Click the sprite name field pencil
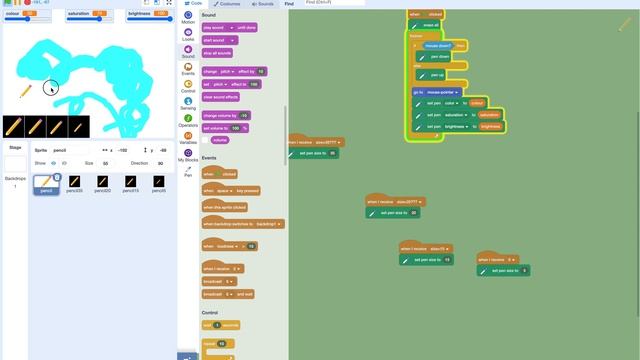This screenshot has width=640, height=360. (x=70, y=150)
